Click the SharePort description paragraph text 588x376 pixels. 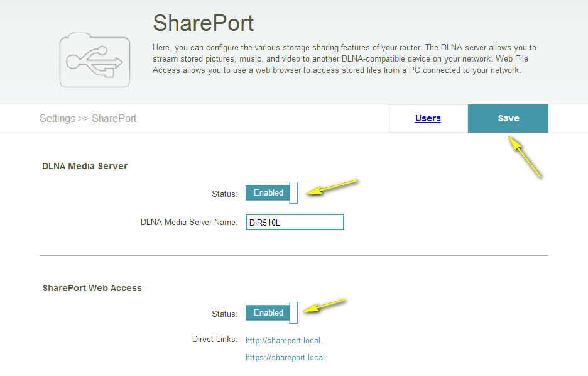coord(344,59)
